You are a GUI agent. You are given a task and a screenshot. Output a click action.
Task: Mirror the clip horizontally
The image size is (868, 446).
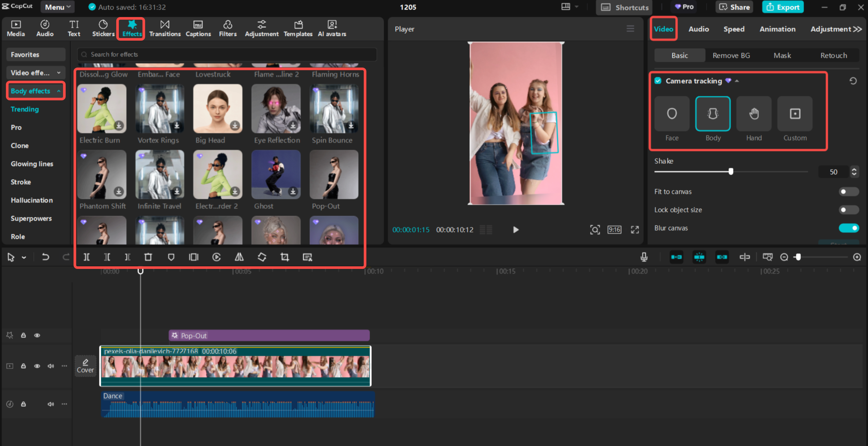pos(239,257)
